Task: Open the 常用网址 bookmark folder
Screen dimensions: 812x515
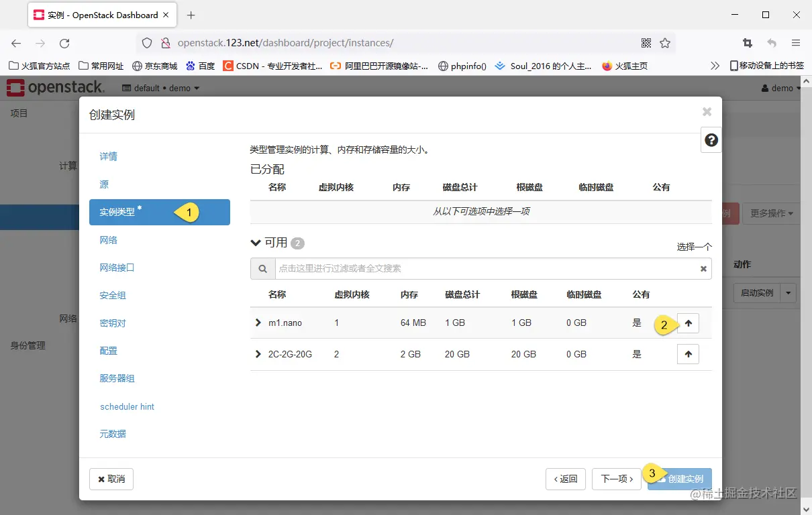Action: [101, 66]
